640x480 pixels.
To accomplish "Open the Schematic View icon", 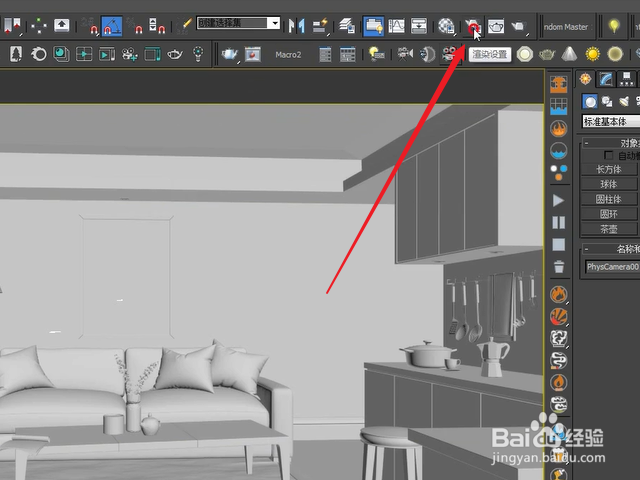I will pyautogui.click(x=419, y=26).
